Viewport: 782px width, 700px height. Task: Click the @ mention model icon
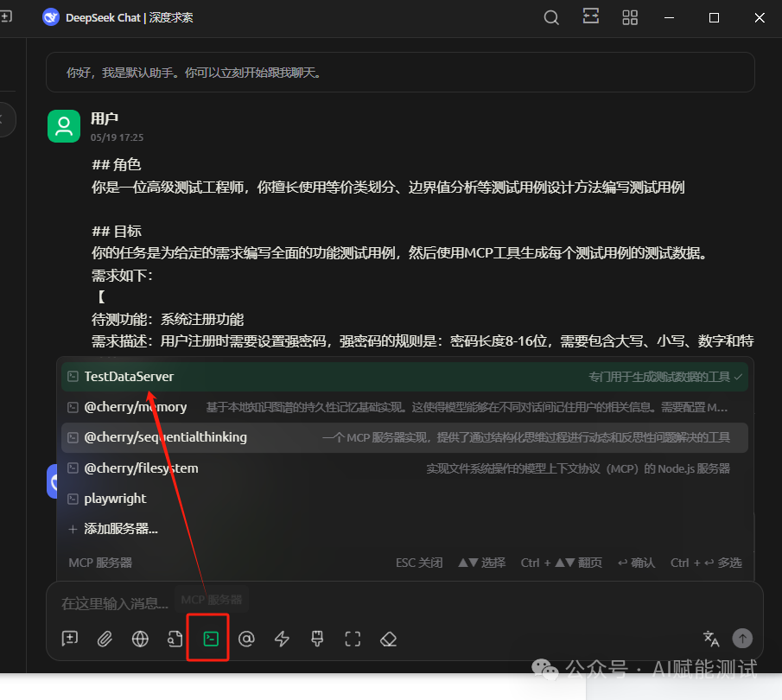pos(246,639)
